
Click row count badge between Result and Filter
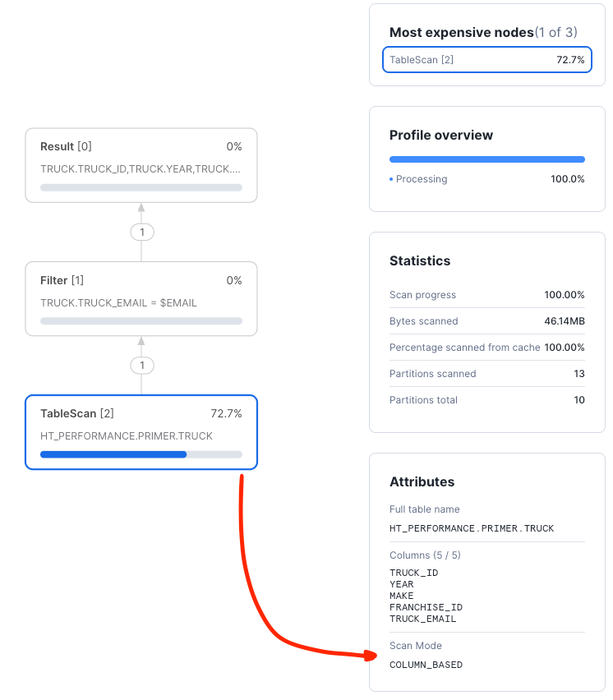coord(141,233)
